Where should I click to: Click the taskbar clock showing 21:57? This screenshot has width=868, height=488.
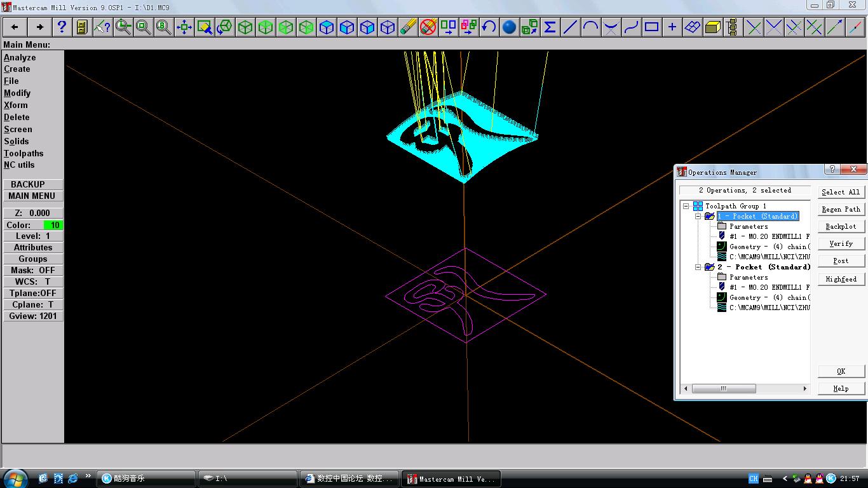pos(850,478)
